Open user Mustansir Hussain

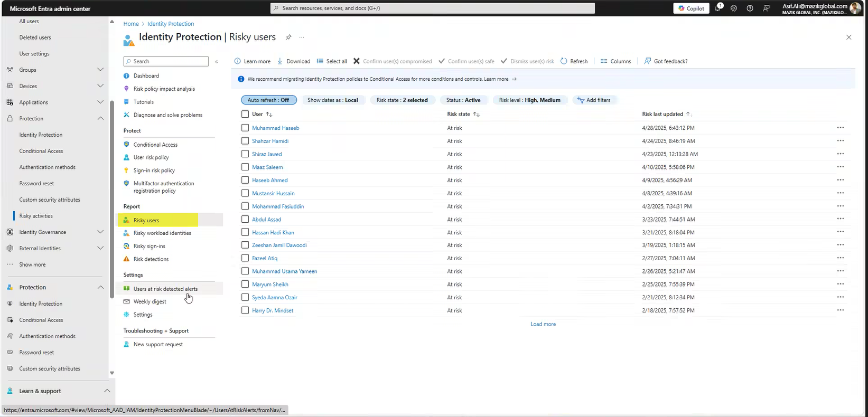tap(273, 193)
